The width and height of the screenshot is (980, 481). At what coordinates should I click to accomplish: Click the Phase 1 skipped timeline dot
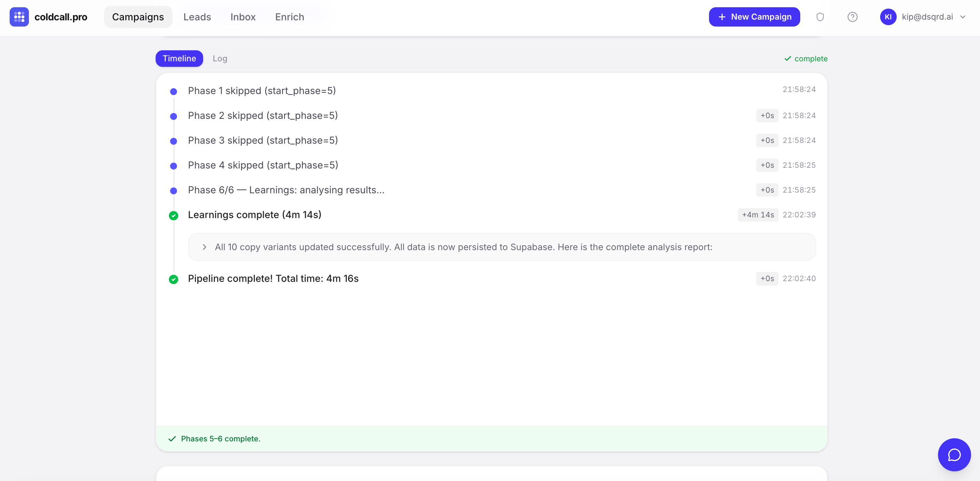[174, 92]
